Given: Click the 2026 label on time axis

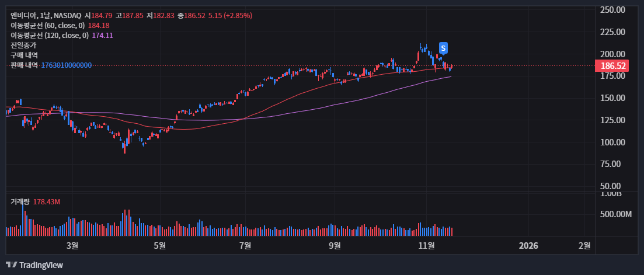Looking at the screenshot, I should click(x=528, y=246).
